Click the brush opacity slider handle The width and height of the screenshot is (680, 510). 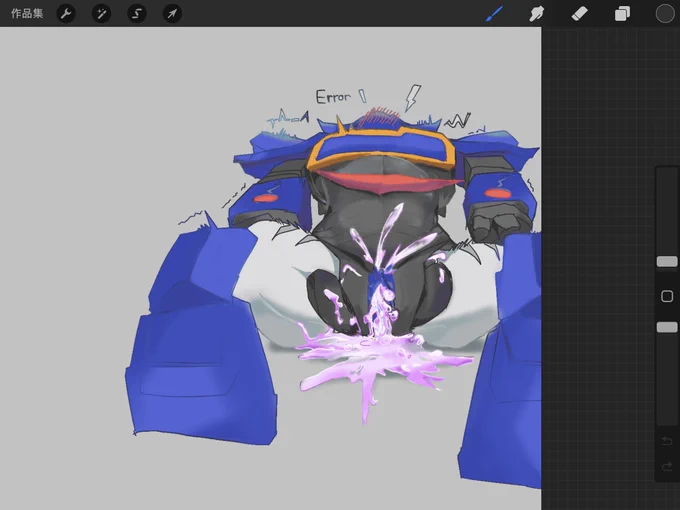click(667, 327)
